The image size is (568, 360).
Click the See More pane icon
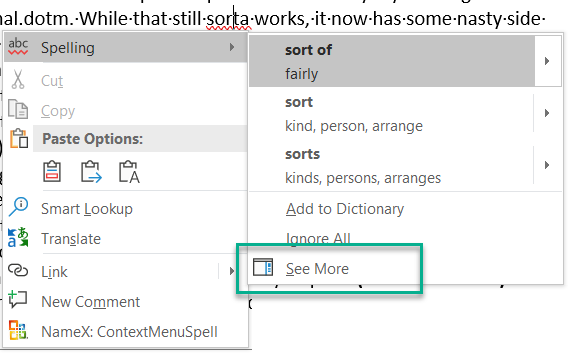[263, 268]
